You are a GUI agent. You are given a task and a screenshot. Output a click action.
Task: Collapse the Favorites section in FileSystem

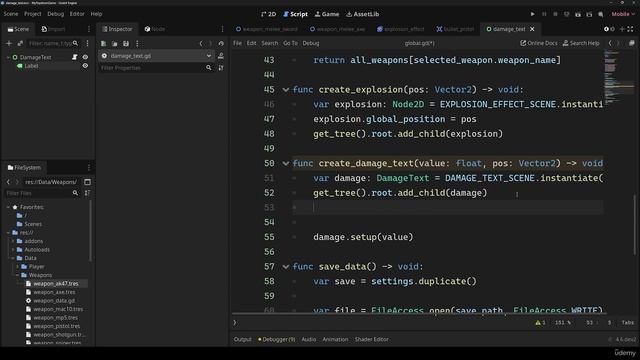pos(8,207)
